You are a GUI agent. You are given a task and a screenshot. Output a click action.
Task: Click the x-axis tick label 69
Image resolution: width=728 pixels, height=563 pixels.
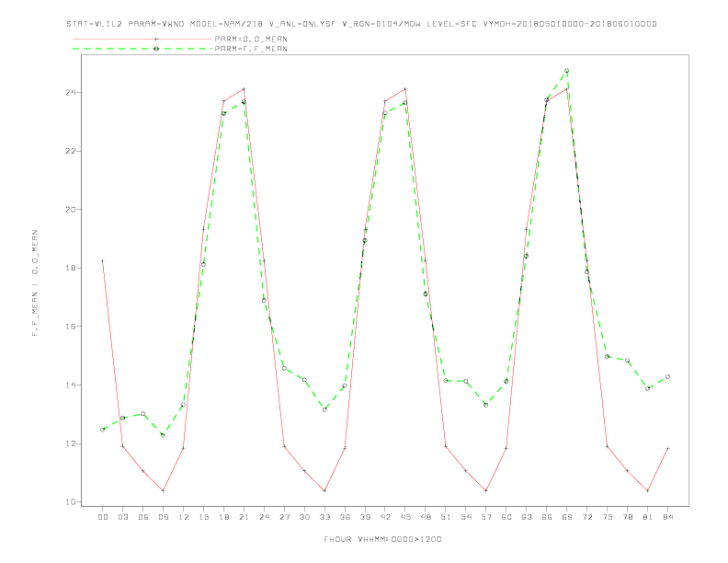567,517
